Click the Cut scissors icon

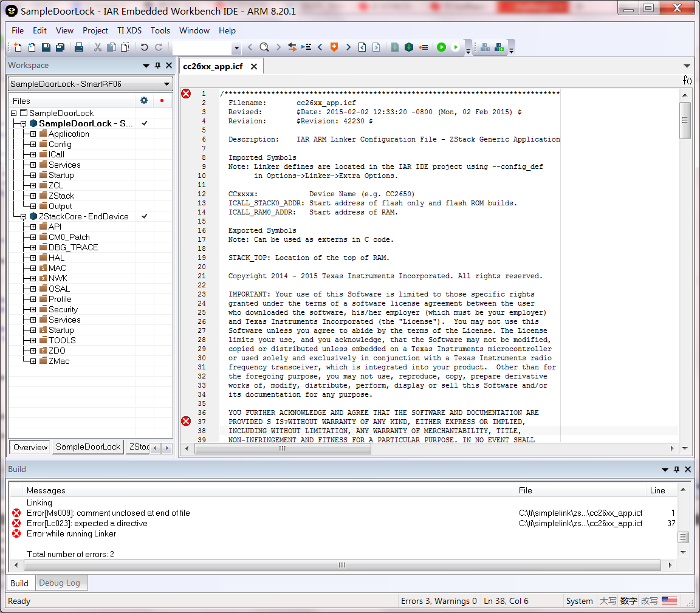tap(98, 47)
